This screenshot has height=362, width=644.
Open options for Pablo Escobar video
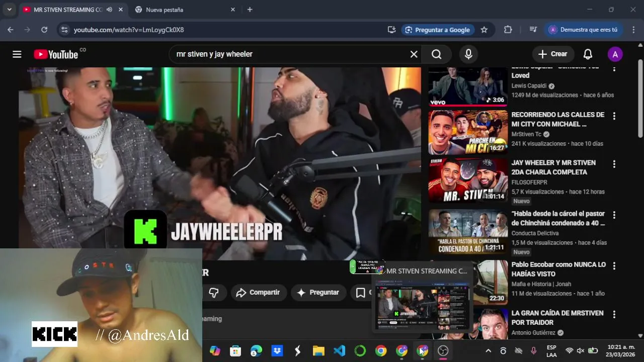tap(614, 266)
